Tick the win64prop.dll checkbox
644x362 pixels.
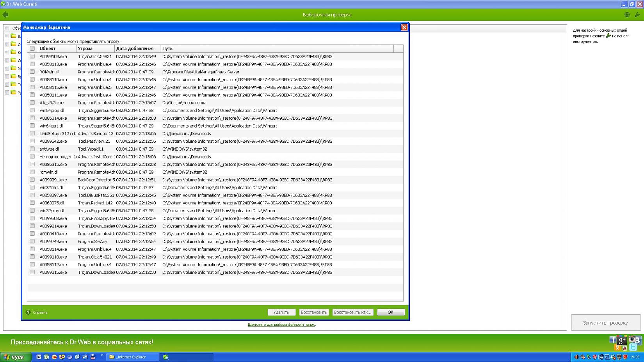[32, 110]
